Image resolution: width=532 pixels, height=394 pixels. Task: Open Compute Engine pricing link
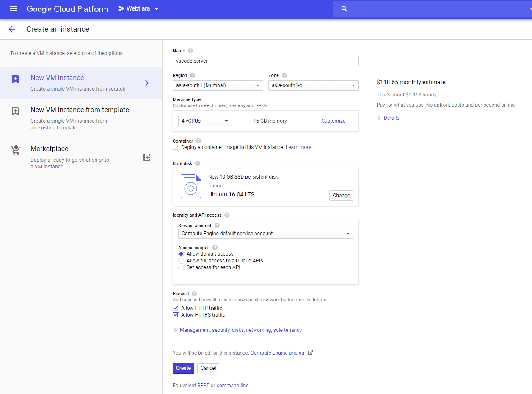(x=277, y=353)
